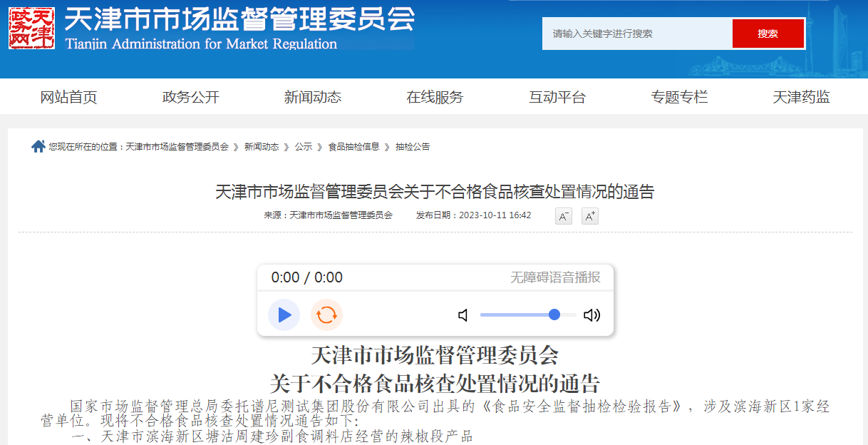Click the orange replay audio icon
868x445 pixels.
point(326,314)
